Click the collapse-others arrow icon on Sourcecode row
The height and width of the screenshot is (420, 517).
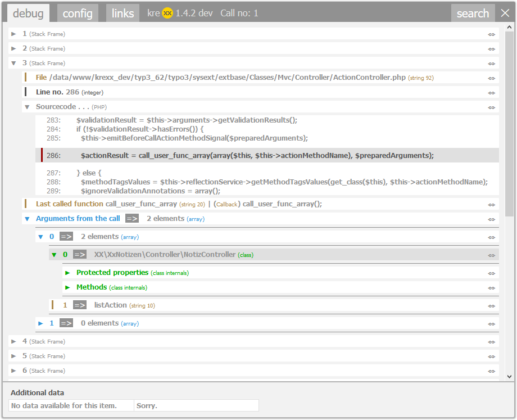[x=492, y=107]
